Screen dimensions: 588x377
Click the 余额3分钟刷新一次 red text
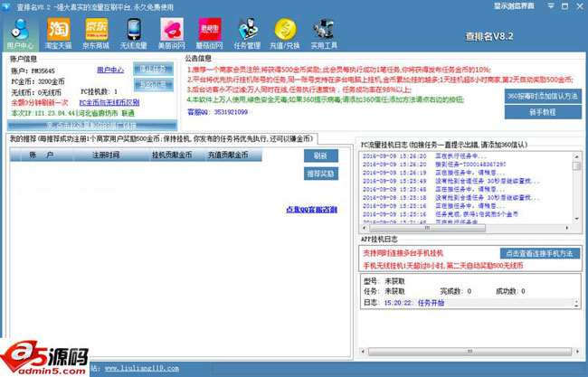(x=40, y=103)
